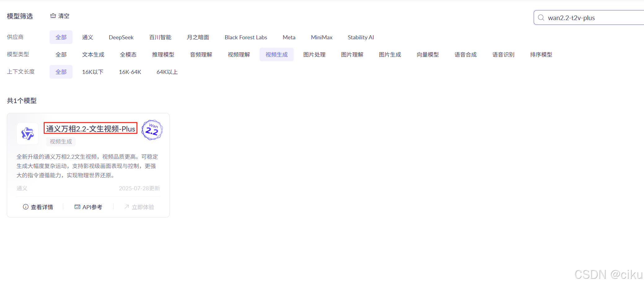
Task: Filter context length to 64K以上
Action: coord(167,72)
